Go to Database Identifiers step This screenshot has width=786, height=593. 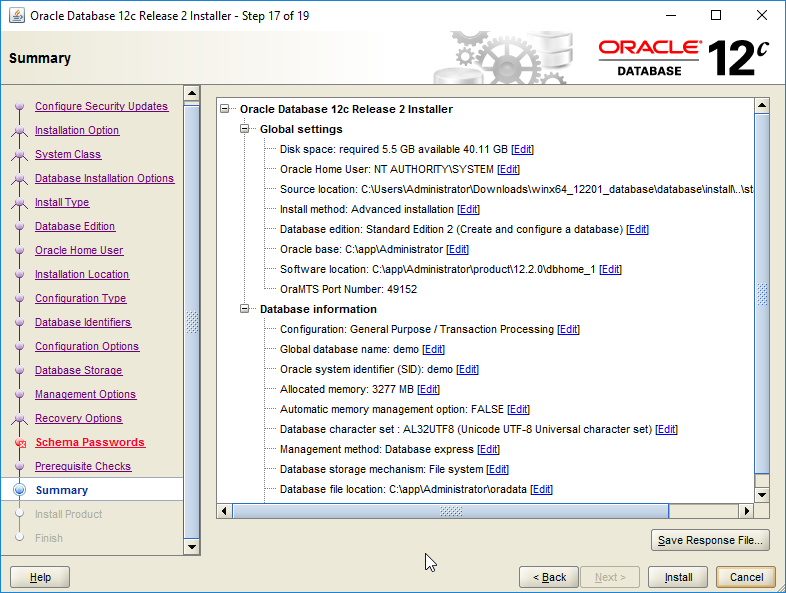(x=83, y=322)
